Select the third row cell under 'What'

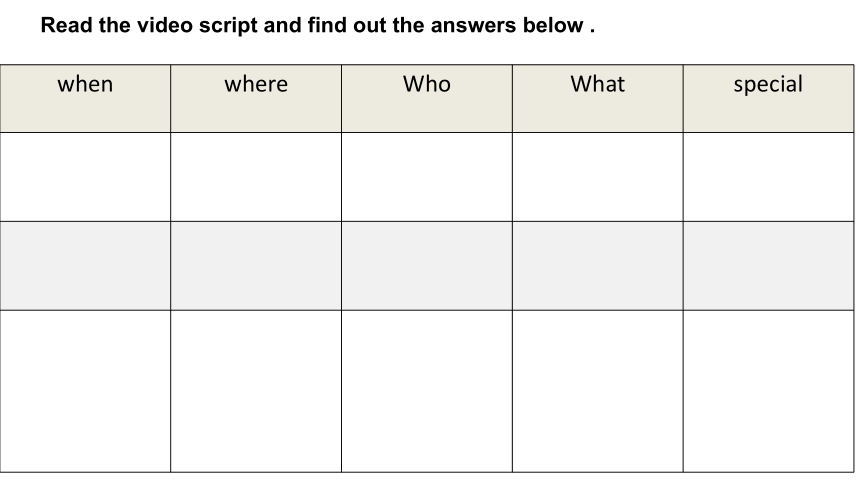tap(598, 391)
